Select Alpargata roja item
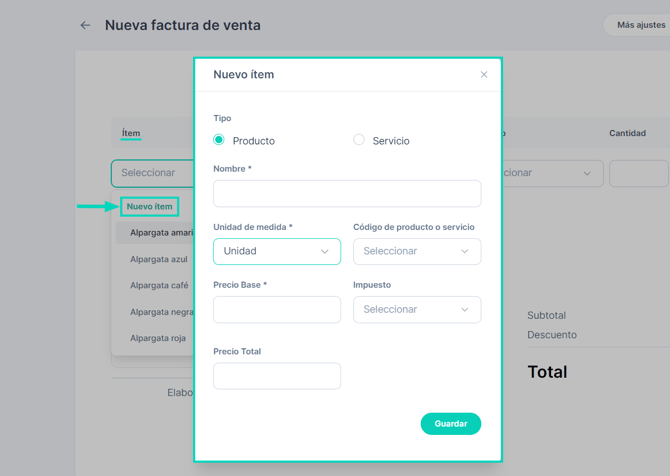 pyautogui.click(x=158, y=338)
